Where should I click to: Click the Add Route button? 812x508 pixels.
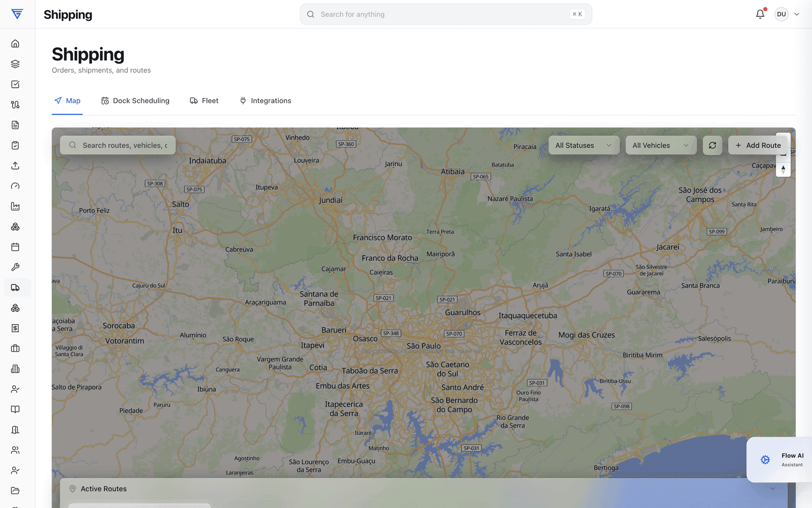pos(758,145)
